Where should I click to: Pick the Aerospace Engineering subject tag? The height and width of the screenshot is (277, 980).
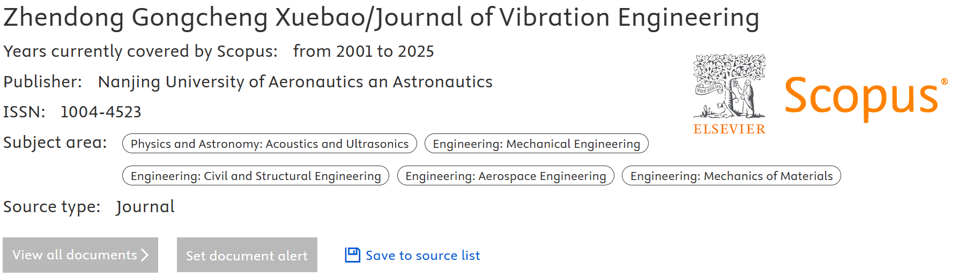tap(506, 176)
